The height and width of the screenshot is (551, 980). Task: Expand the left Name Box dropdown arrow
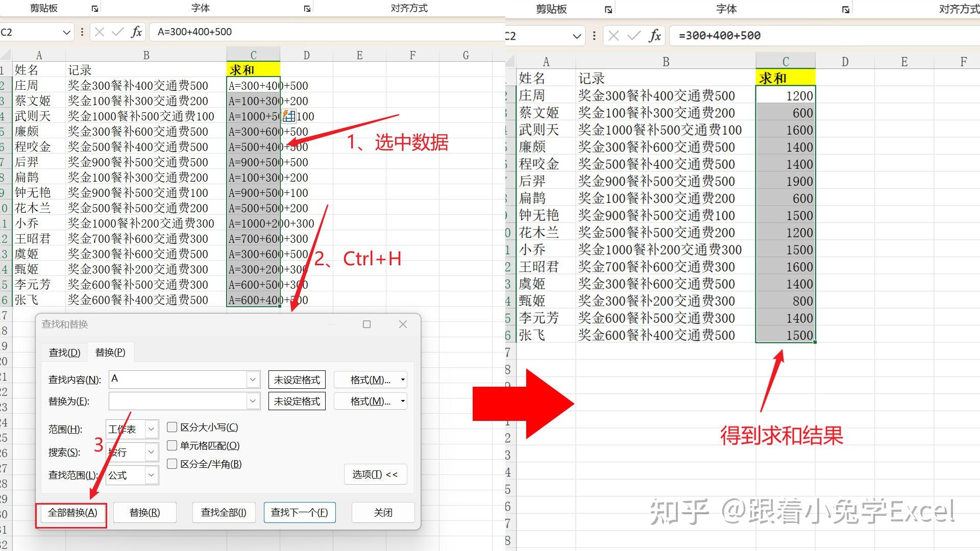point(66,32)
